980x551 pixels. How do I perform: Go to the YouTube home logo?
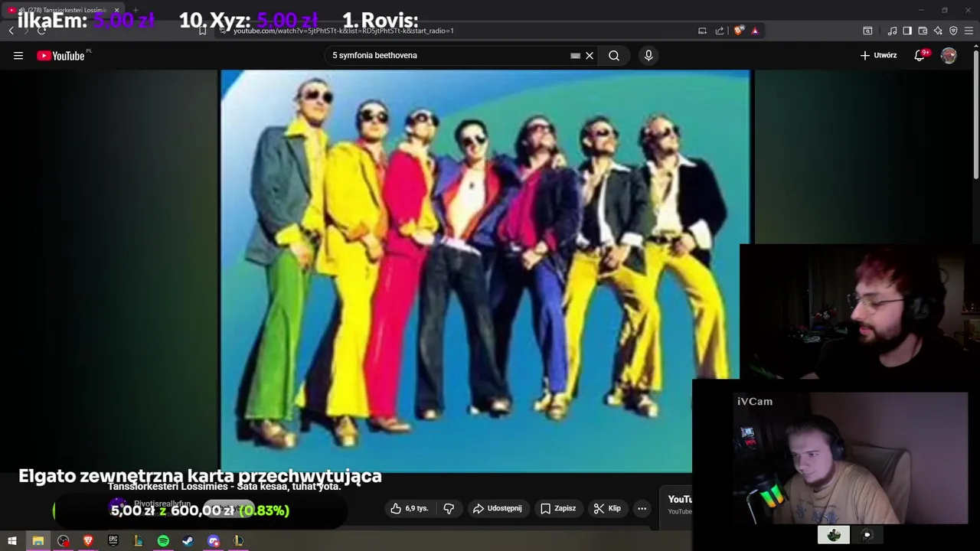pyautogui.click(x=60, y=55)
